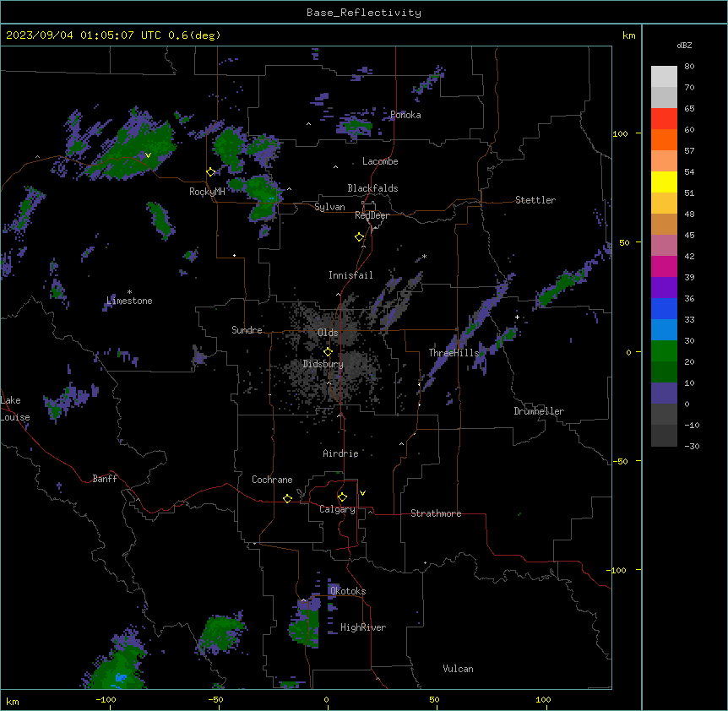Click the yellow diamond marker below RedDeer
The image size is (728, 711).
click(360, 237)
